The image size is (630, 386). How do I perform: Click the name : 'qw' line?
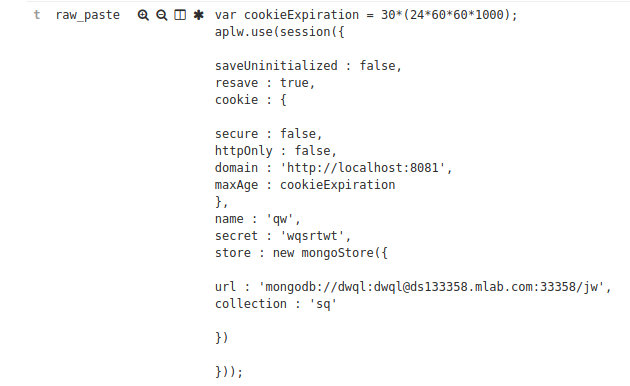[258, 219]
